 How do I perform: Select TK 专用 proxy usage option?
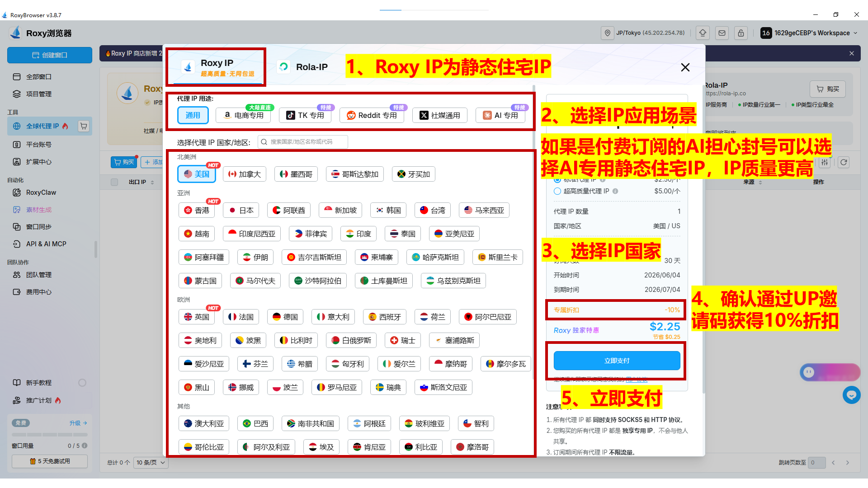(x=305, y=115)
